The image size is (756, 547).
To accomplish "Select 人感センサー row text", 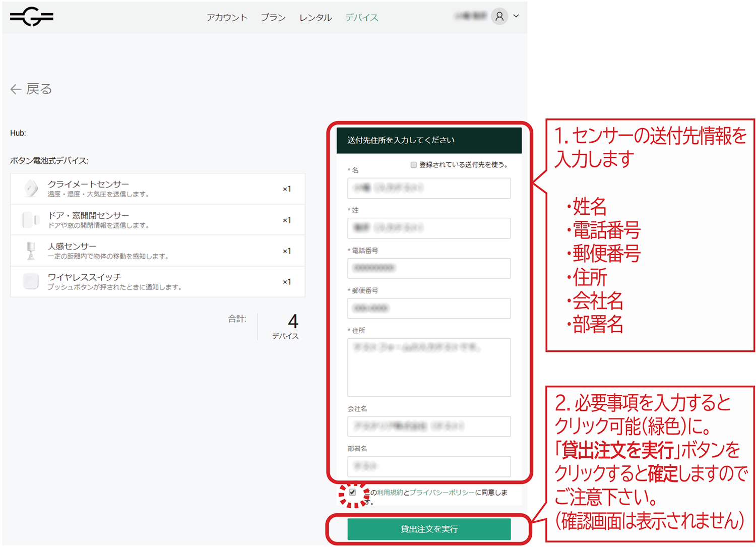I will coord(72,246).
